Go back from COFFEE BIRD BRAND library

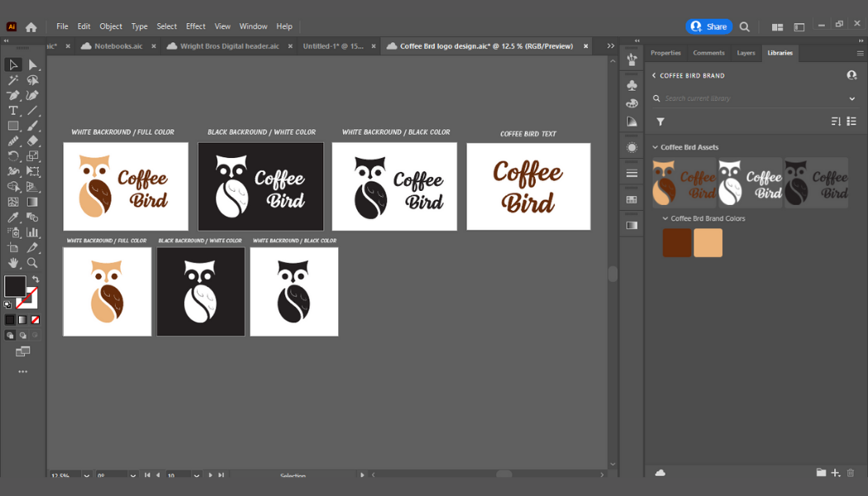654,75
